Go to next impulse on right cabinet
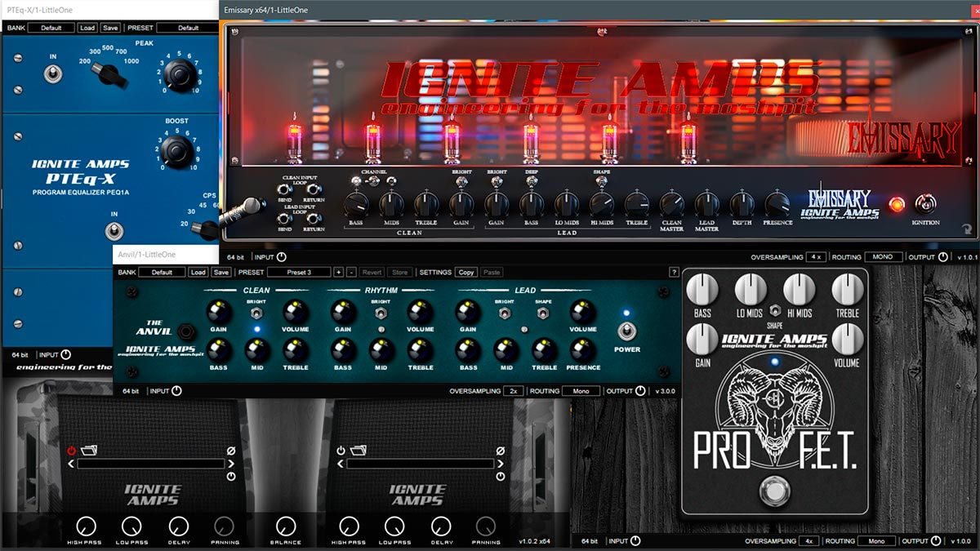The width and height of the screenshot is (980, 551). click(501, 464)
